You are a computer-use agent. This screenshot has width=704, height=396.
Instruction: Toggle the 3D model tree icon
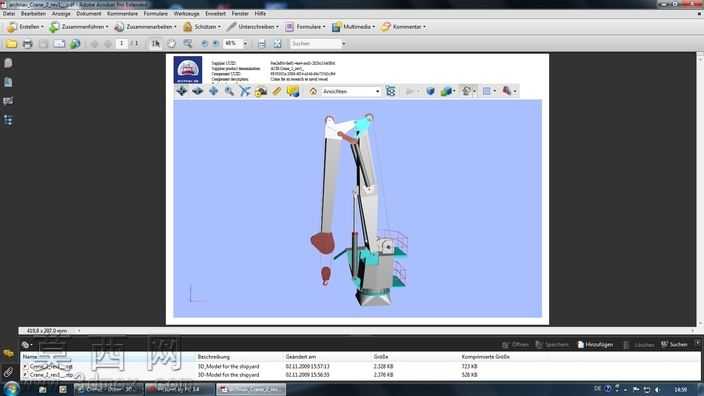[391, 92]
